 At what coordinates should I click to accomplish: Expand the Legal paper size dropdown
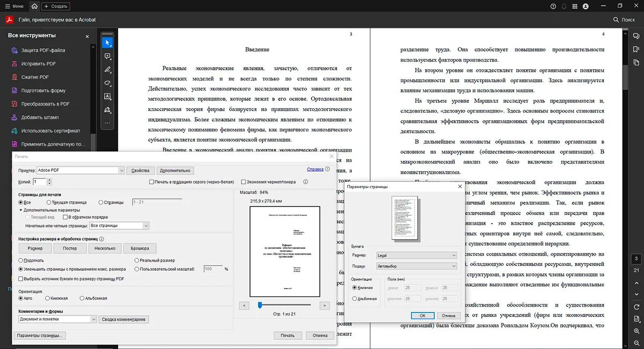(x=416, y=255)
